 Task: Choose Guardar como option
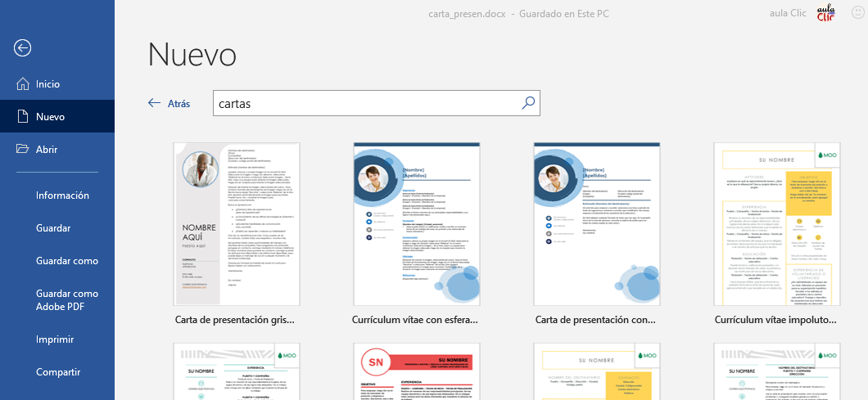coord(67,261)
